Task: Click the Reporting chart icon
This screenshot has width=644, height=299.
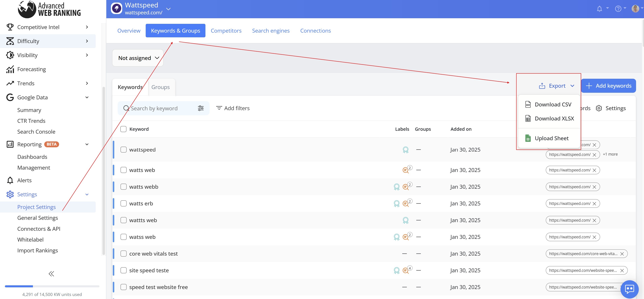Action: click(10, 144)
